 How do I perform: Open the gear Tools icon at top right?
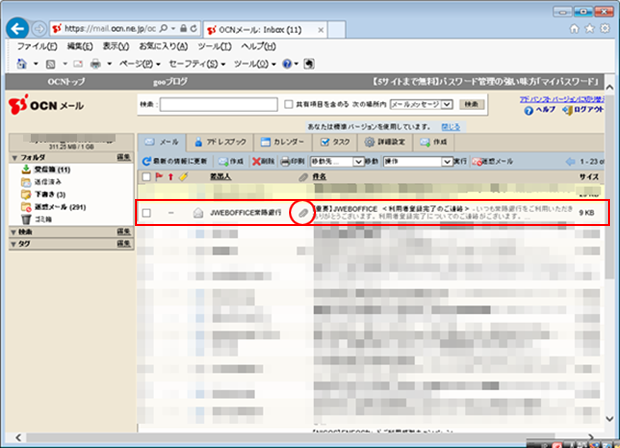[605, 28]
